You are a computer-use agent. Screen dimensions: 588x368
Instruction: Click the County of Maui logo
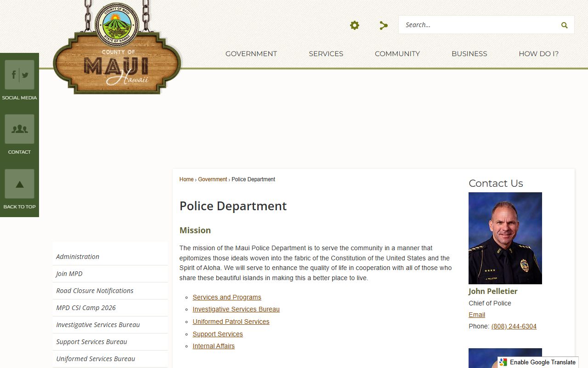click(118, 47)
